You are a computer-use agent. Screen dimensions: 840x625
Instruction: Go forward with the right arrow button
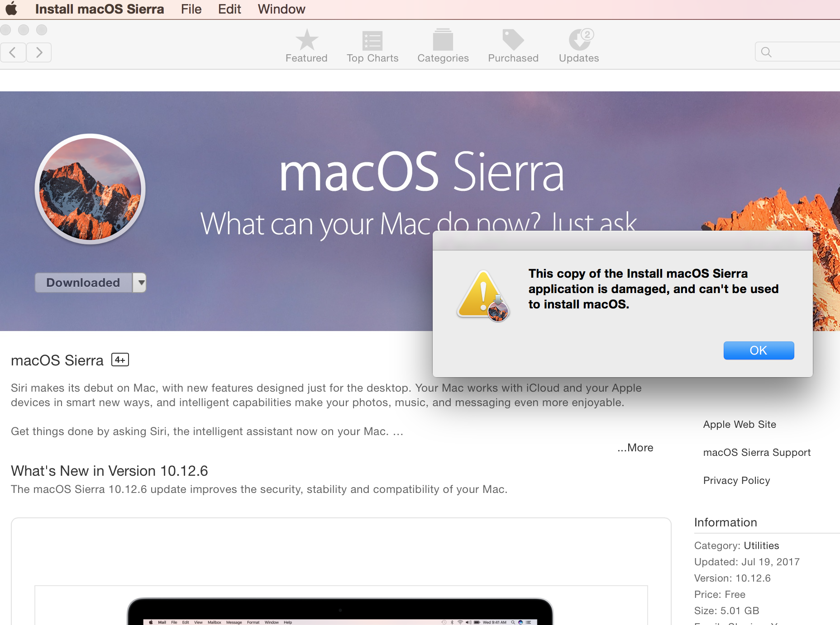point(39,52)
